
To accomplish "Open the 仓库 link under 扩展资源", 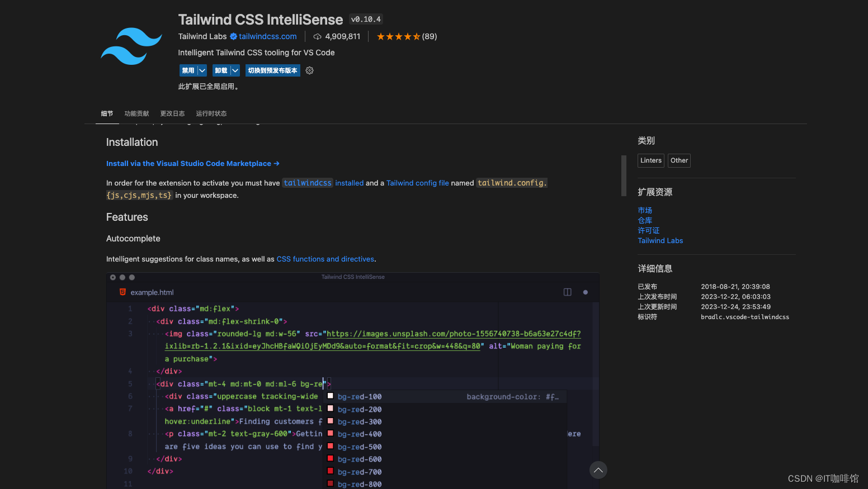I will [x=644, y=220].
